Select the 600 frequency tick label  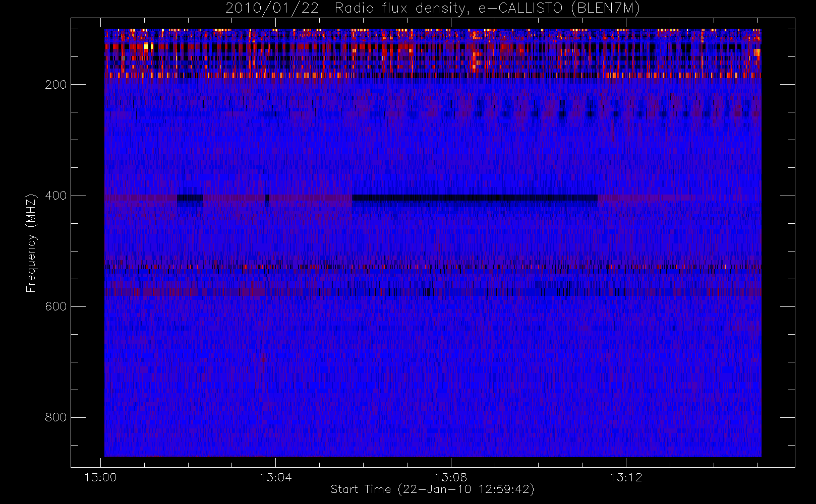(55, 306)
